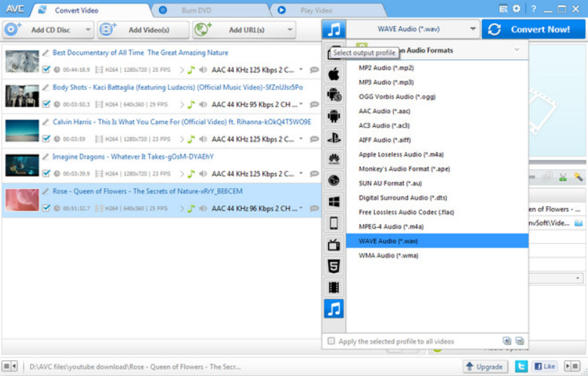Uncheck the Best Documentary video checkbox
This screenshot has height=376, width=588.
click(x=46, y=69)
